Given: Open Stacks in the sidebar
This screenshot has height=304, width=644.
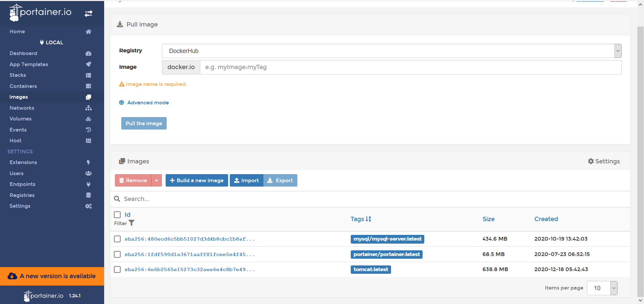Looking at the screenshot, I should (x=17, y=75).
